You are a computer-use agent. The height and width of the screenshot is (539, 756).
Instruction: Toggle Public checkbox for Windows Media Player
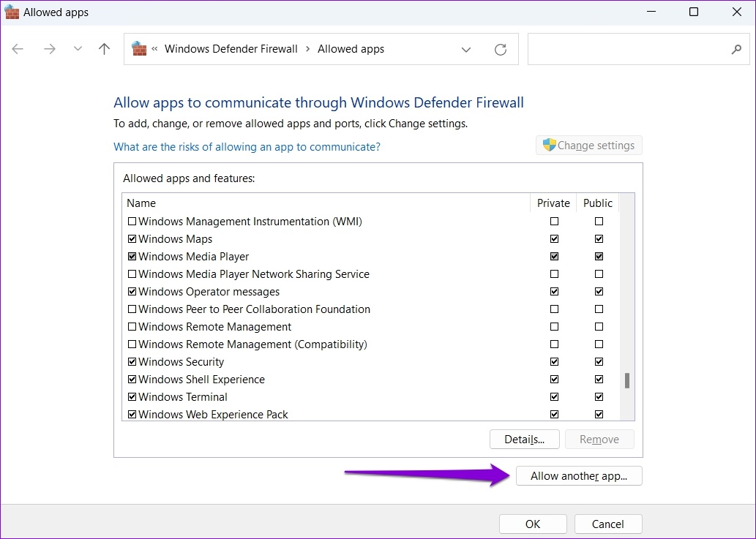pyautogui.click(x=599, y=256)
